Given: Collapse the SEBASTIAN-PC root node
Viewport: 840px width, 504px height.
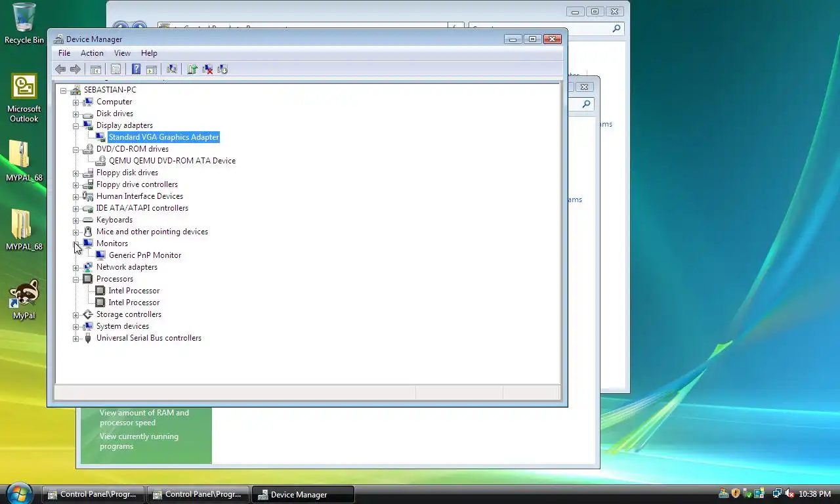Looking at the screenshot, I should 63,91.
